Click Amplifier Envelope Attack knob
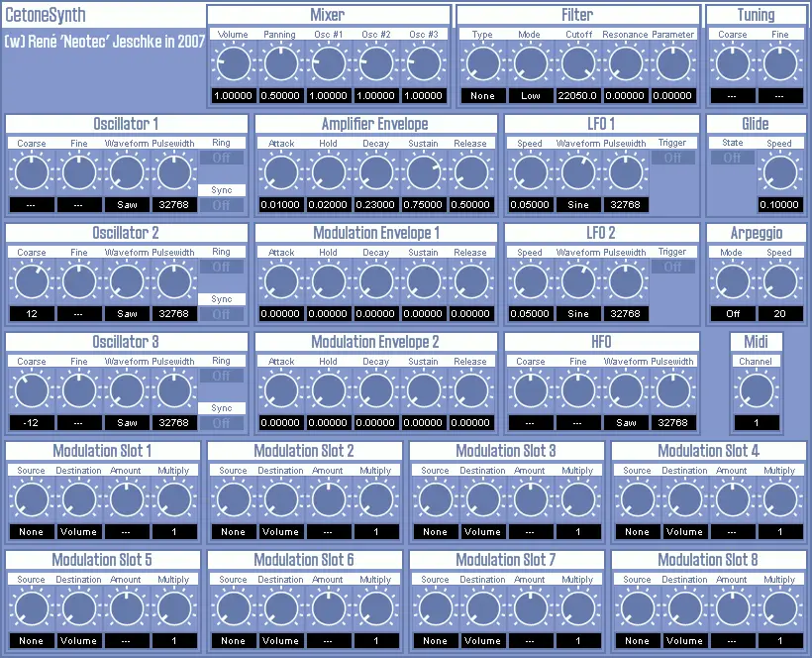The image size is (812, 658). click(280, 172)
